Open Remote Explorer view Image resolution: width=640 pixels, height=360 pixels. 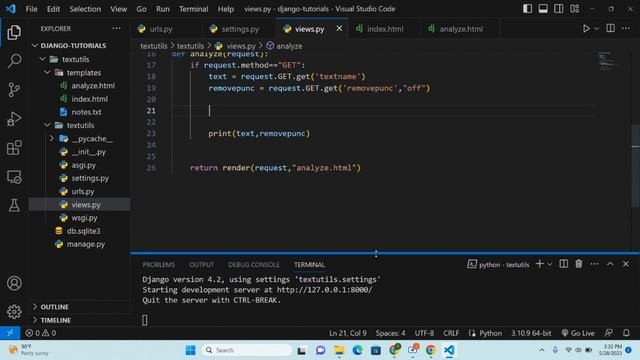[x=14, y=177]
